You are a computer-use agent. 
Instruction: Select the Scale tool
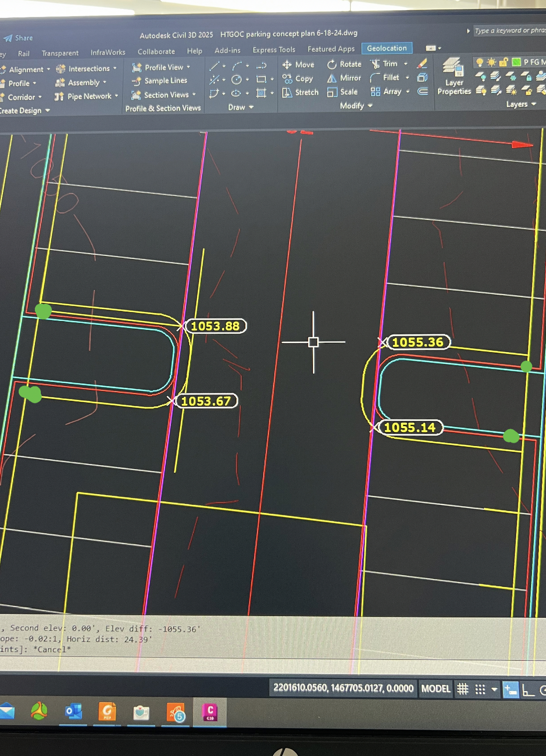click(342, 92)
